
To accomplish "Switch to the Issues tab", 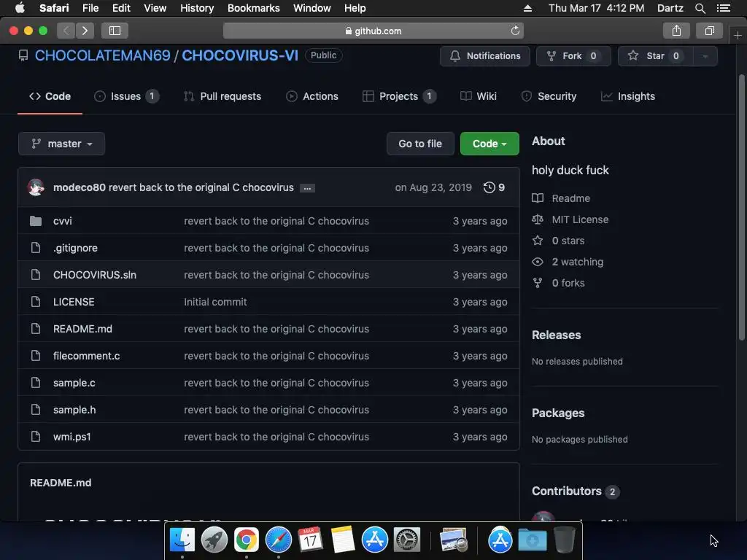I will tap(126, 96).
